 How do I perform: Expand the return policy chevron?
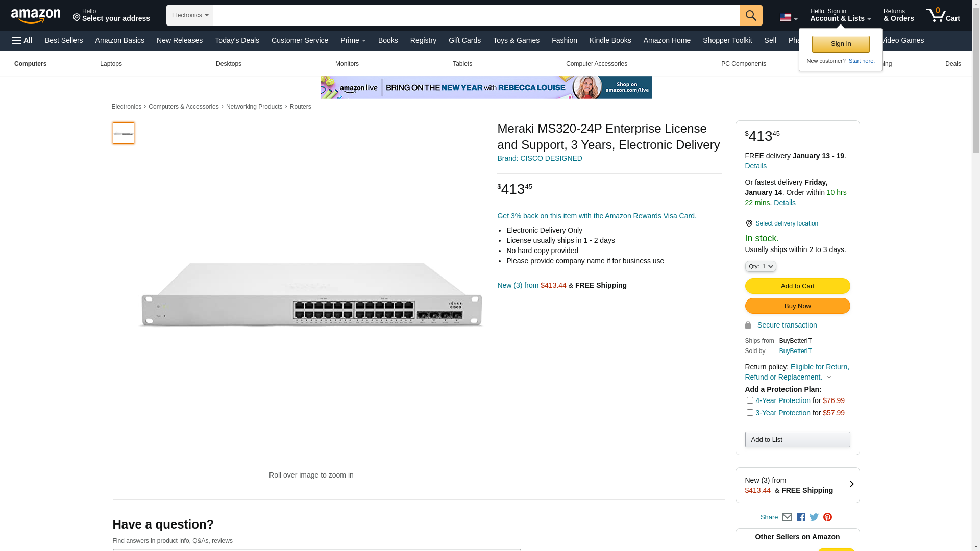(x=829, y=378)
